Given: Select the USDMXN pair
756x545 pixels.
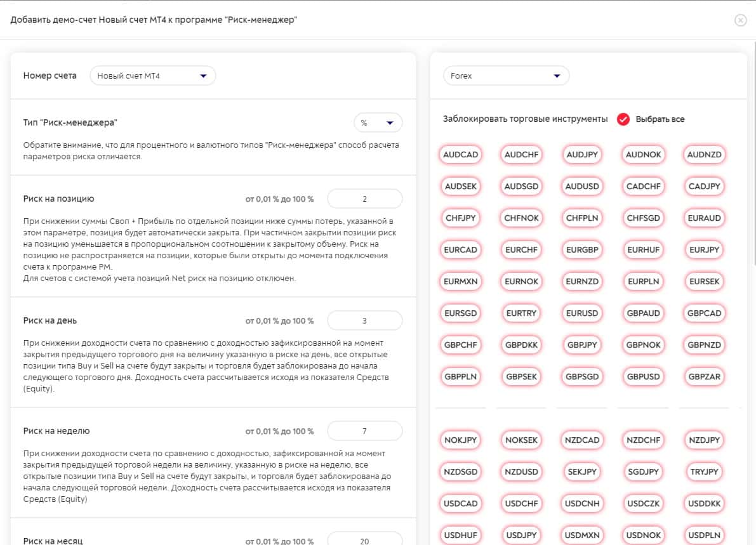Looking at the screenshot, I should (582, 536).
